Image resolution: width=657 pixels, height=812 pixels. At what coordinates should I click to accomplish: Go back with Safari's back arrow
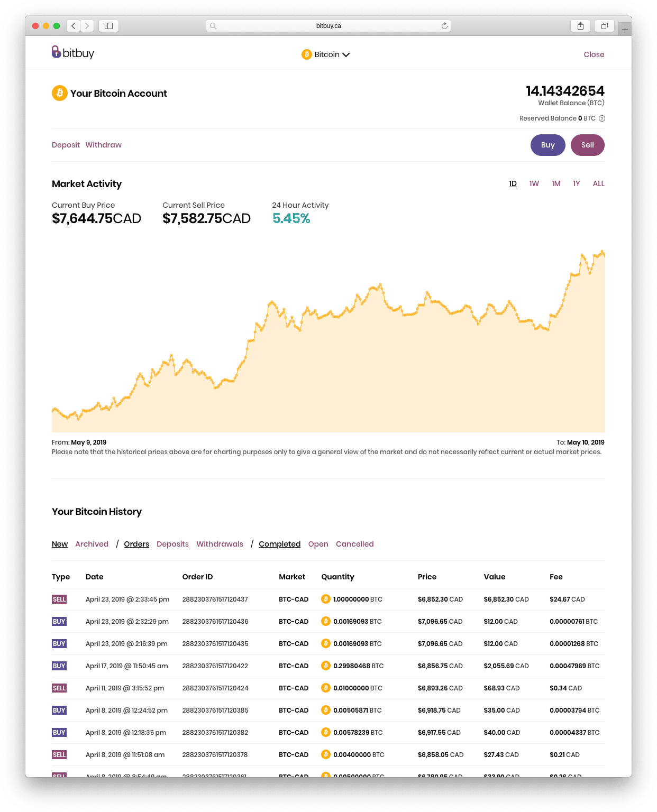(x=74, y=26)
